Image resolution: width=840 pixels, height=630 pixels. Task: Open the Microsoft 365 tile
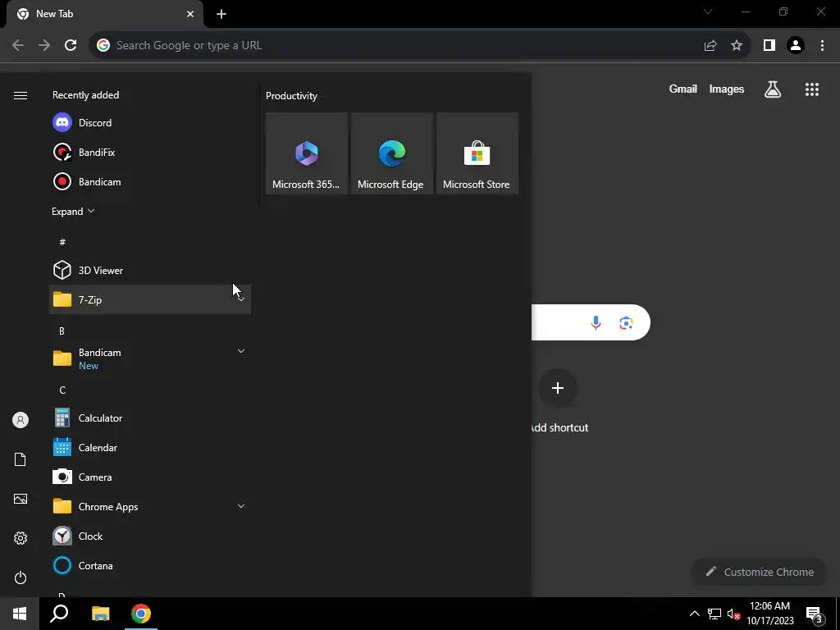307,153
